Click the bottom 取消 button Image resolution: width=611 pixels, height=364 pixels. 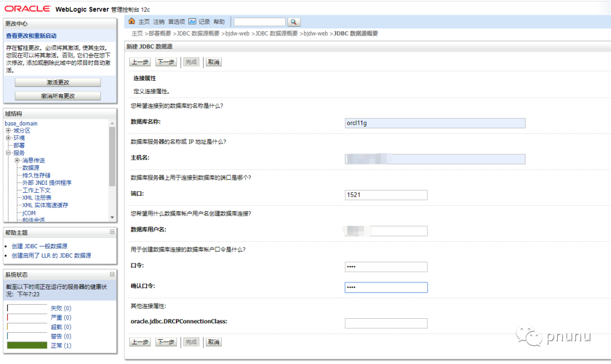213,342
